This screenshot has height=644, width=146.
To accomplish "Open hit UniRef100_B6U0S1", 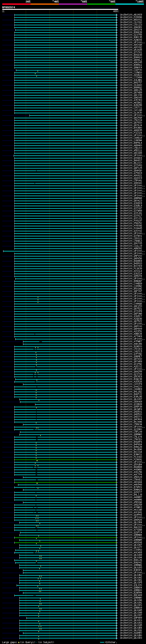I will pyautogui.click(x=131, y=20).
